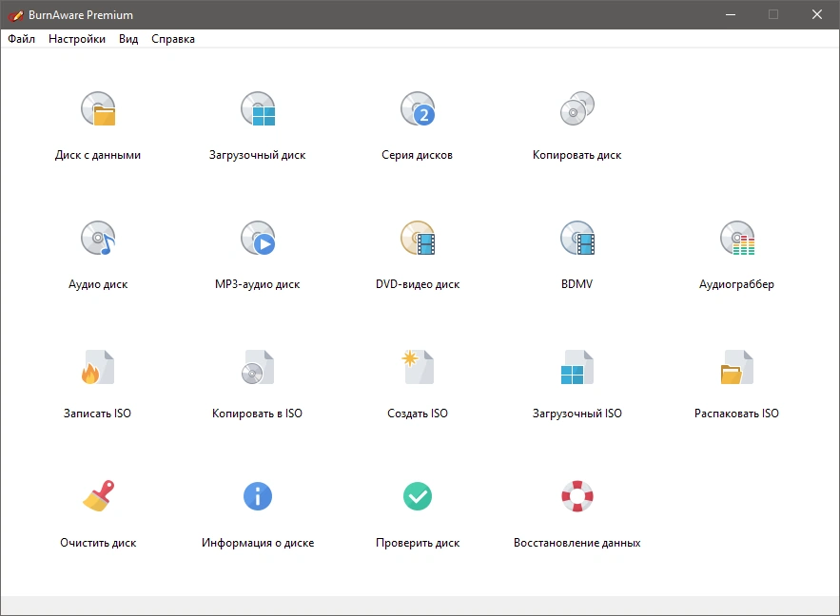Click the 'Очистить диск' label

point(98,543)
